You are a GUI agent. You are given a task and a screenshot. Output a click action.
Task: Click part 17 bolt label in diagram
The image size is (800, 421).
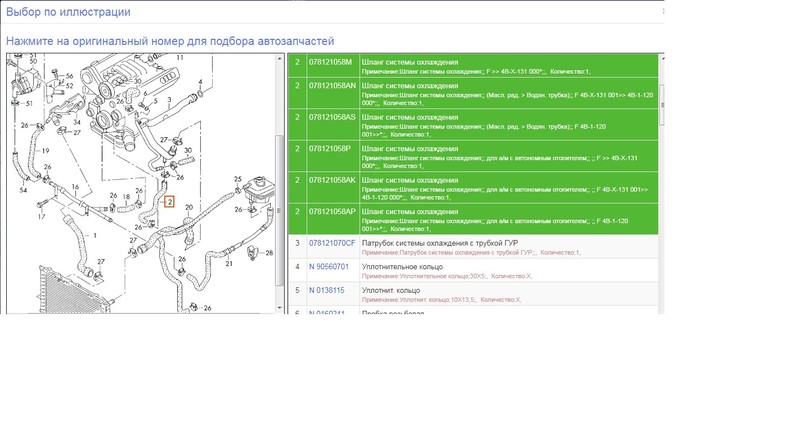pyautogui.click(x=43, y=217)
